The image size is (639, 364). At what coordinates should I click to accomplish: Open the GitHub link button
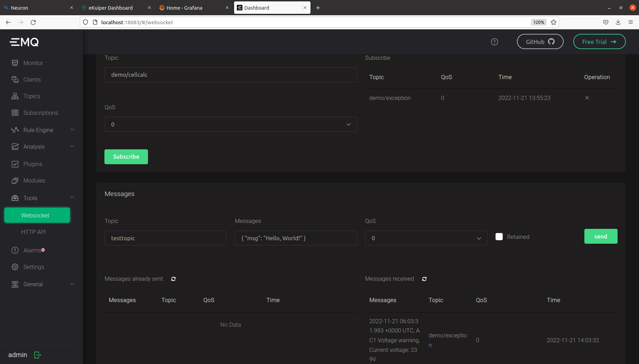(540, 41)
